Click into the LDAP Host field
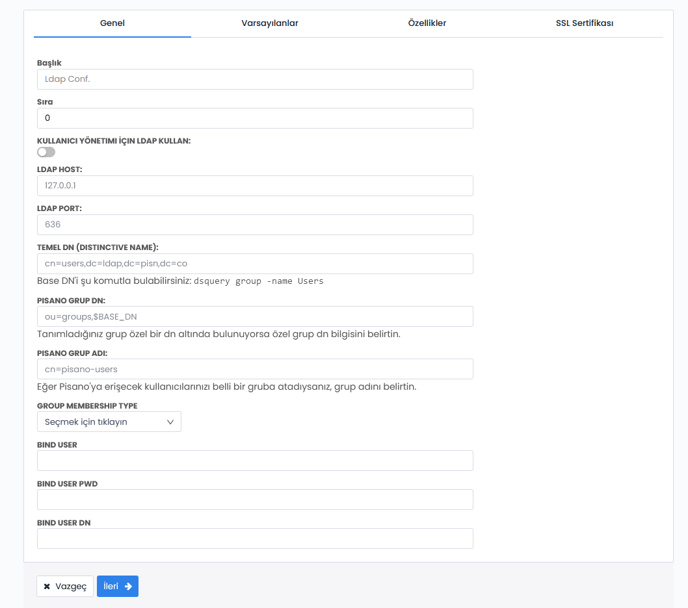 pyautogui.click(x=255, y=186)
